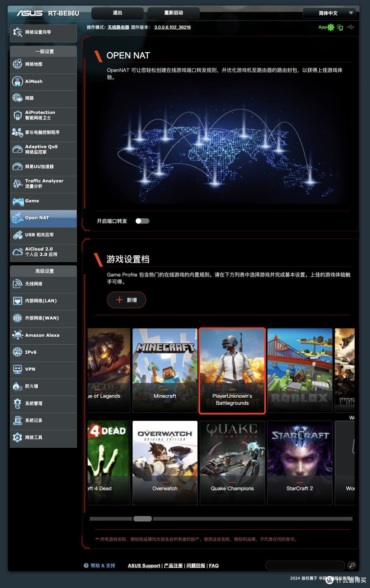Select the StarCraft 2 thumbnail

coord(300,463)
